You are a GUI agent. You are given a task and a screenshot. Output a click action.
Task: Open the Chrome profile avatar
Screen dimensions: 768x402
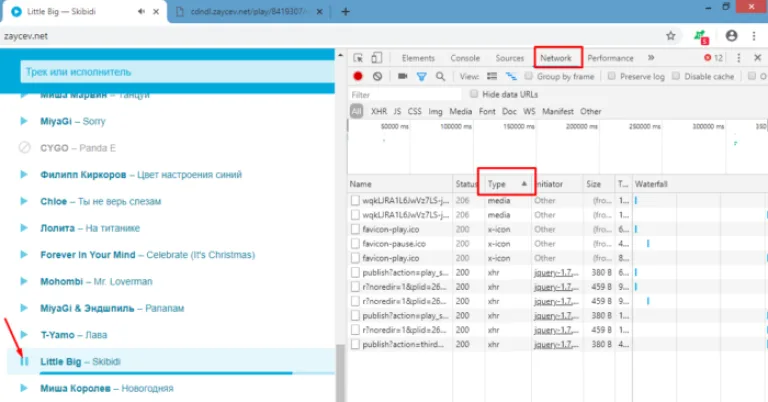coord(731,36)
